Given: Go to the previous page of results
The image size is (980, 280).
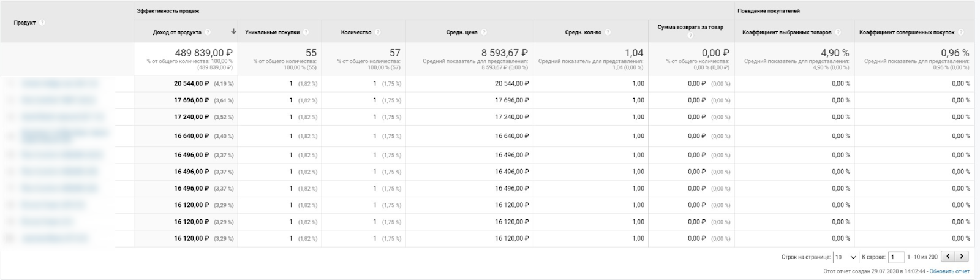Looking at the screenshot, I should click(948, 257).
